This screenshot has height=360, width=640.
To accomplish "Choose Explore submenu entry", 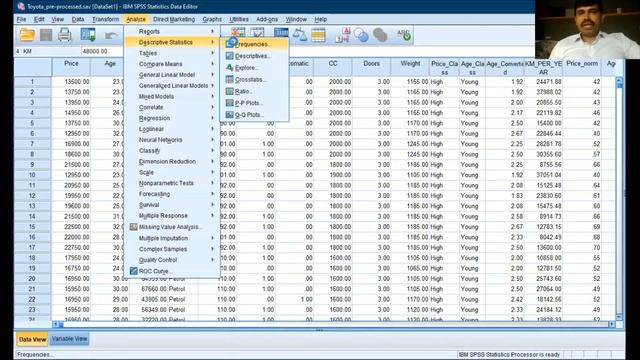I will 255,68.
